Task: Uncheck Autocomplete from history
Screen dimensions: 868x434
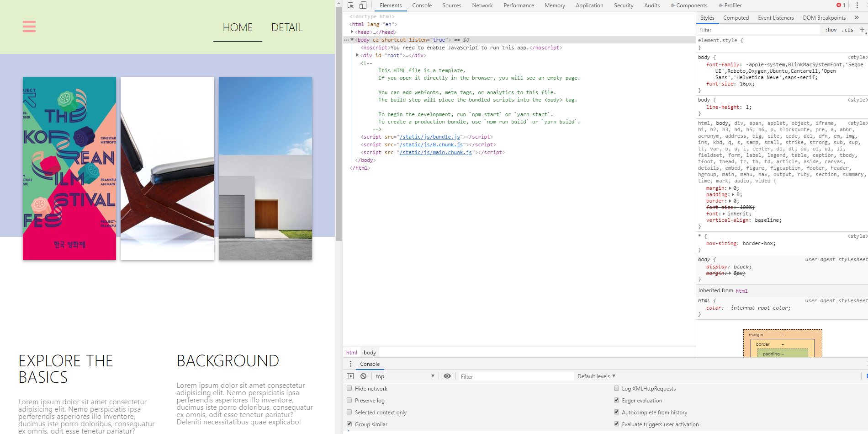Action: click(x=617, y=412)
